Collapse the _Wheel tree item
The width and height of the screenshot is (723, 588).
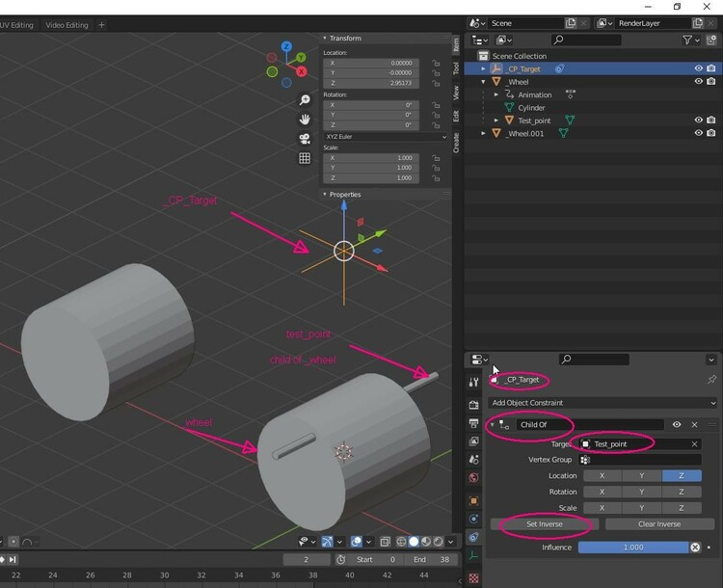(484, 82)
